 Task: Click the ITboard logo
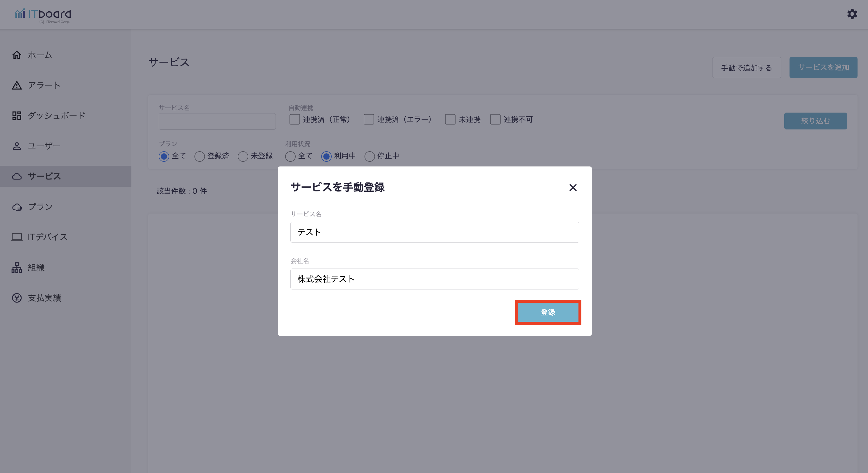click(43, 15)
